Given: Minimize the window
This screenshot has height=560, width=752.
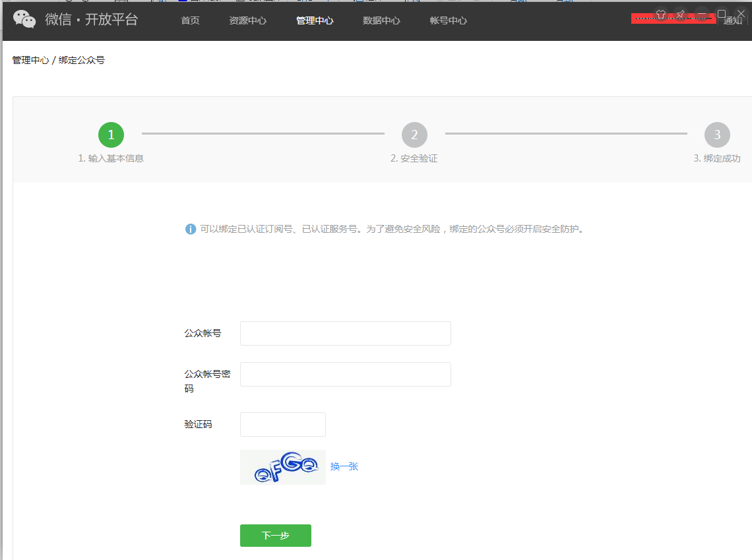Looking at the screenshot, I should pyautogui.click(x=702, y=14).
